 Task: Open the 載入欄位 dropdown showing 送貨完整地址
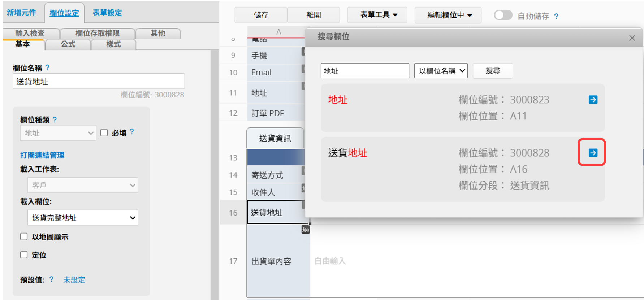point(83,218)
